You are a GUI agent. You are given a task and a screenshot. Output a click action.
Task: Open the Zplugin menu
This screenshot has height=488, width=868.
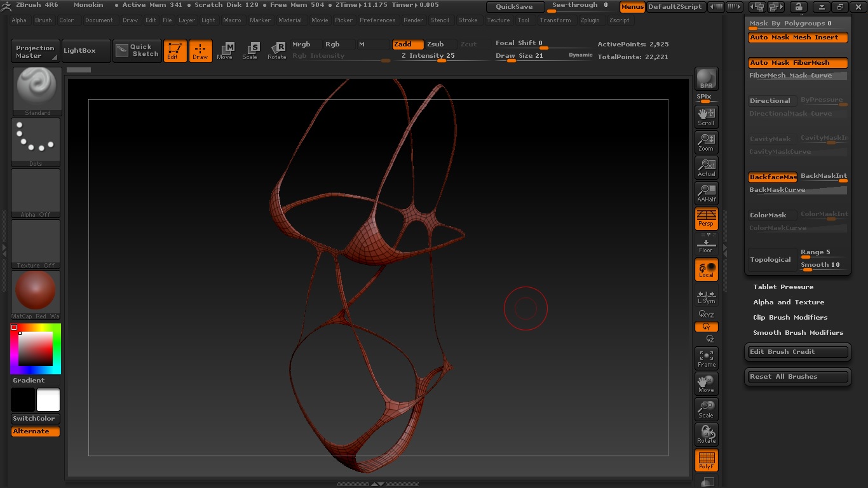click(x=590, y=20)
